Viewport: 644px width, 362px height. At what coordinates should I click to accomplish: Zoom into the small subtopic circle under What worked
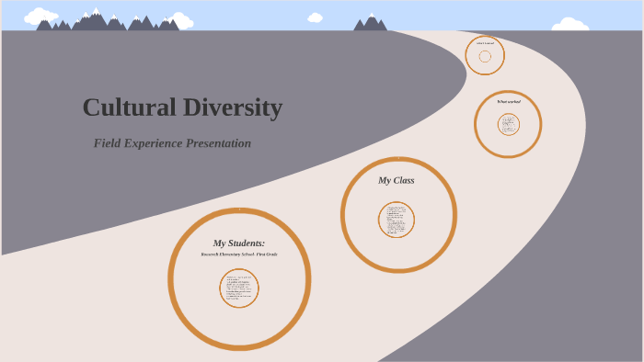(x=509, y=125)
